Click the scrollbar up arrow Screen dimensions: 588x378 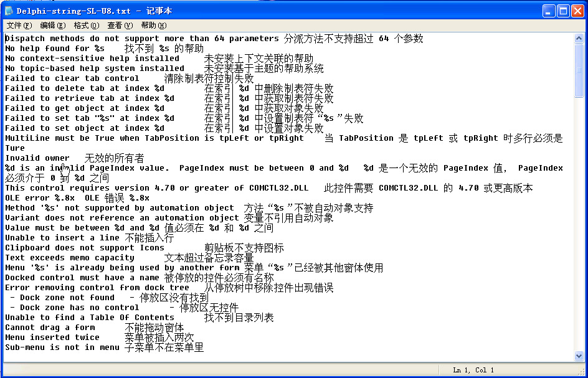coord(579,38)
